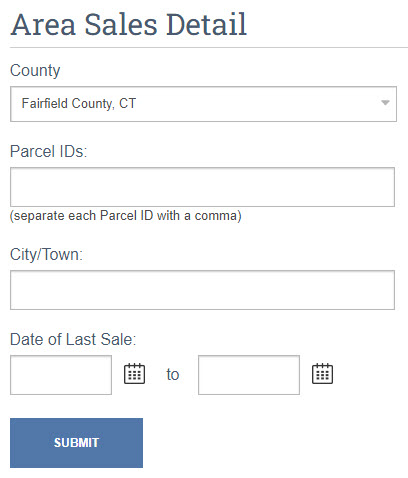Screen dimensions: 408x478
Task: Click the Parcel IDs label
Action: 48,151
